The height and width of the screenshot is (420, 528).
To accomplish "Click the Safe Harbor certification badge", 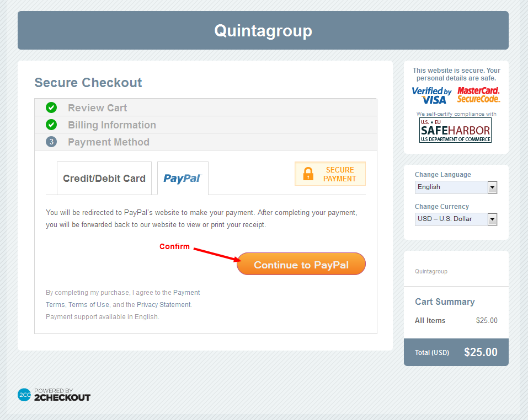I will 455,130.
